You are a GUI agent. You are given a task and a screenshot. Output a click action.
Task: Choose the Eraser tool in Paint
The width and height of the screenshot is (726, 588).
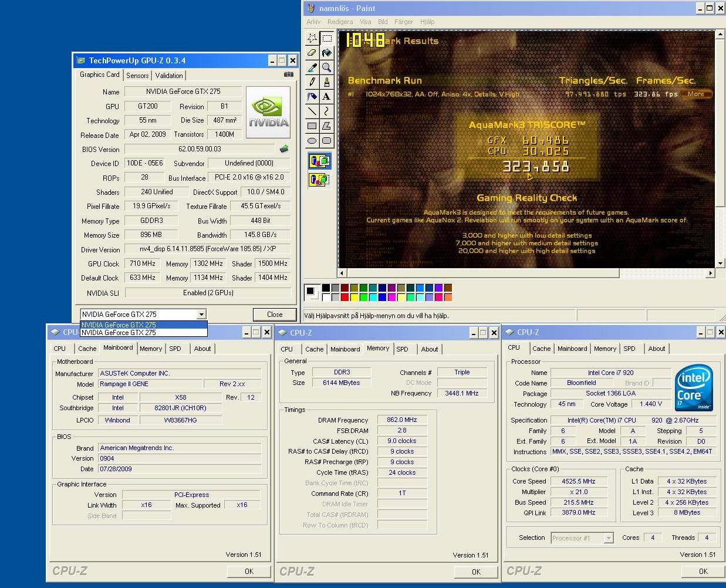click(x=312, y=53)
